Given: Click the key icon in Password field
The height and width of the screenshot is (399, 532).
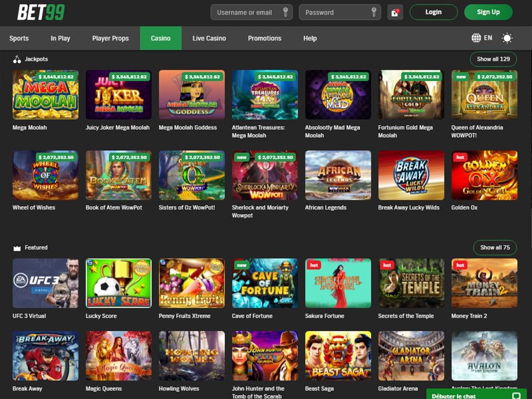Looking at the screenshot, I should coord(374,12).
